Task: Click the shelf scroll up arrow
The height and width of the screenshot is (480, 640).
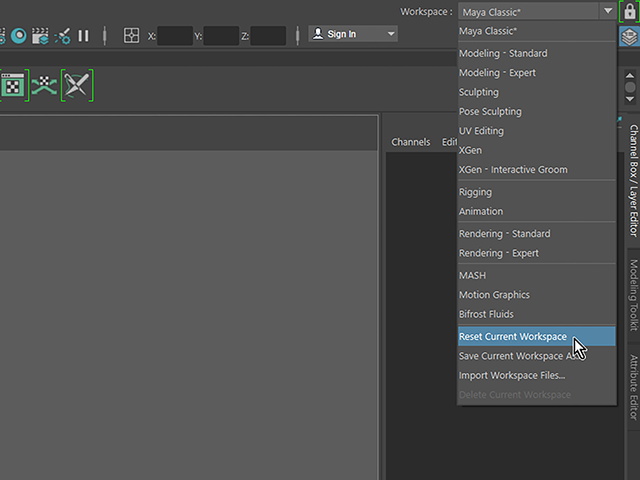Action: pyautogui.click(x=630, y=76)
